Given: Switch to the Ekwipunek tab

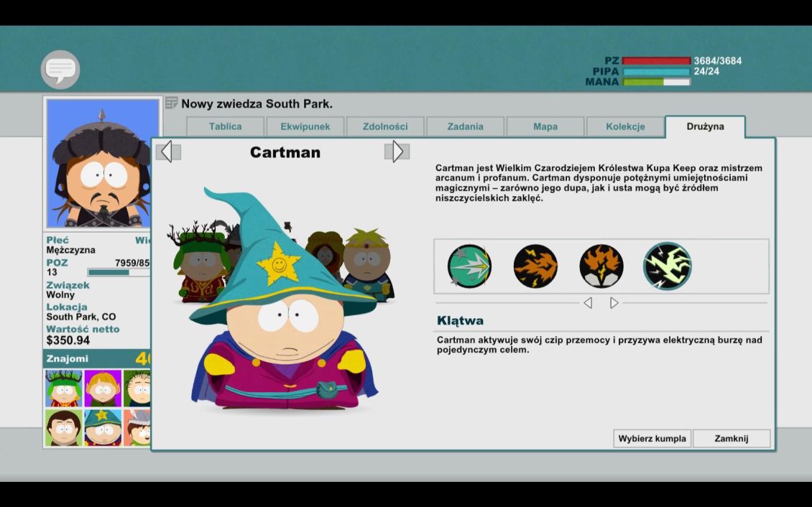Looking at the screenshot, I should (x=305, y=126).
